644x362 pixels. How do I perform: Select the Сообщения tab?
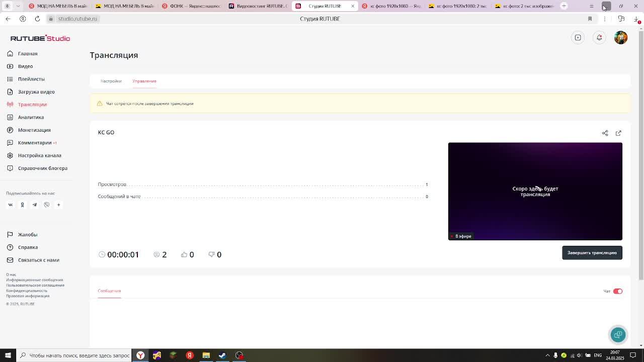[x=109, y=291]
